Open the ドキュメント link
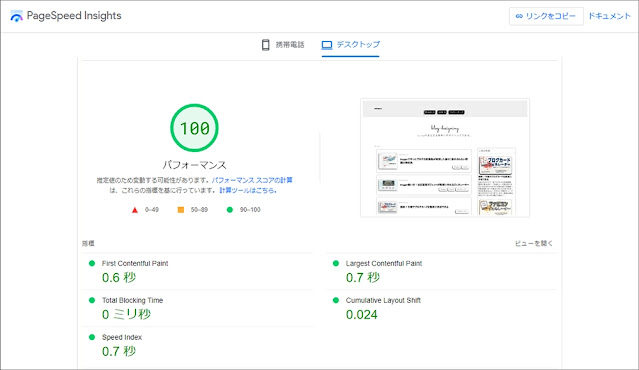Viewport: 639px width, 370px height. pyautogui.click(x=609, y=16)
